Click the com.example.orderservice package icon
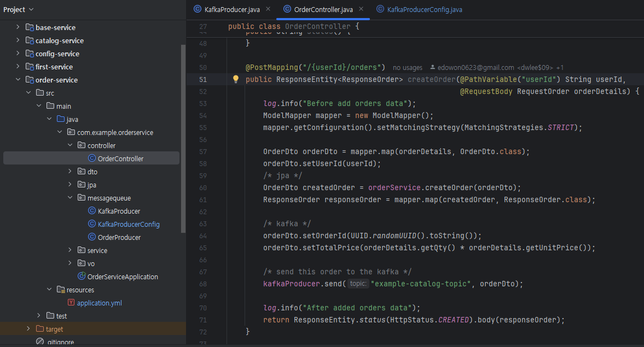 [x=71, y=132]
